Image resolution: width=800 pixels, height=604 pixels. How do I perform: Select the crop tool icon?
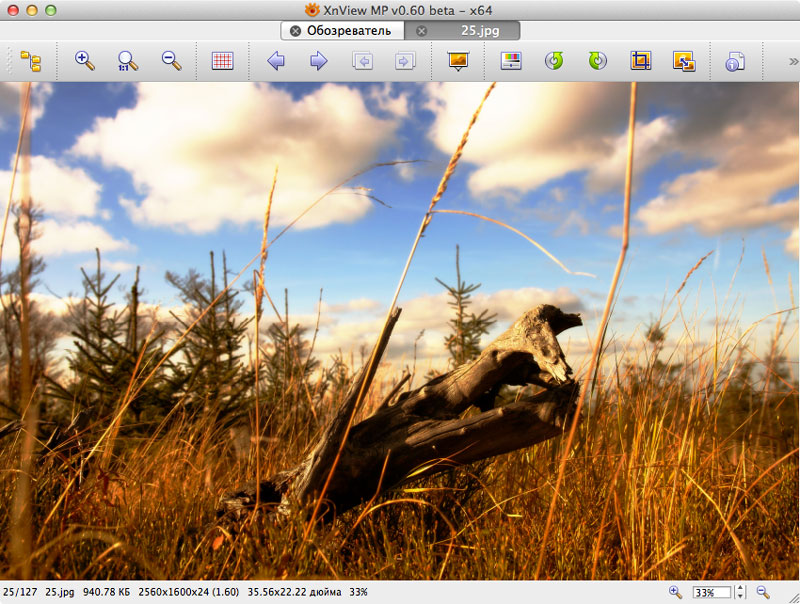click(x=640, y=61)
